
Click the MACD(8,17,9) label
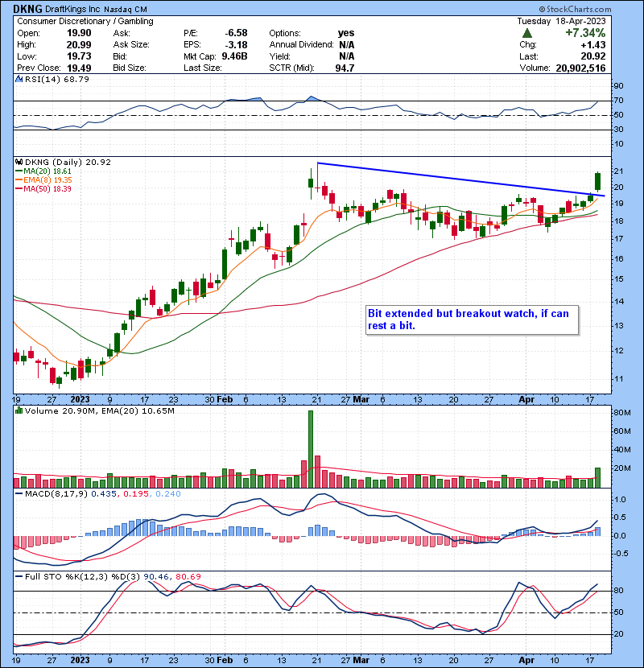(56, 493)
